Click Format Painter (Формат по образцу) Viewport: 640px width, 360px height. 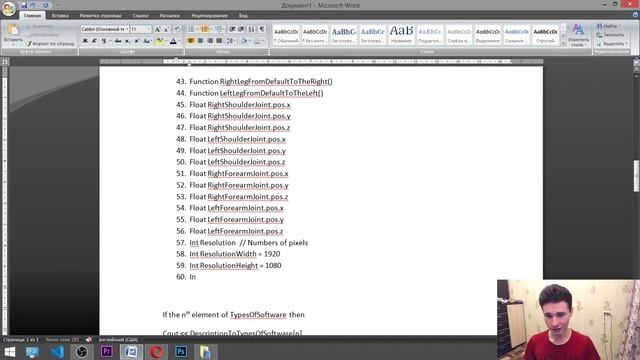[x=50, y=43]
